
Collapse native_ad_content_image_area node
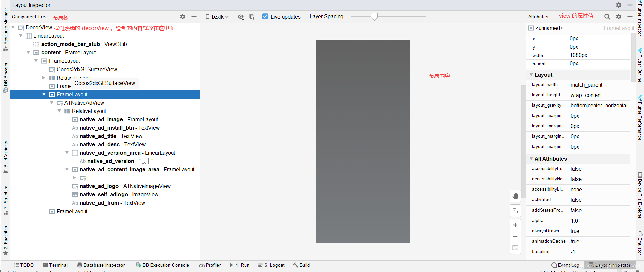click(x=67, y=169)
